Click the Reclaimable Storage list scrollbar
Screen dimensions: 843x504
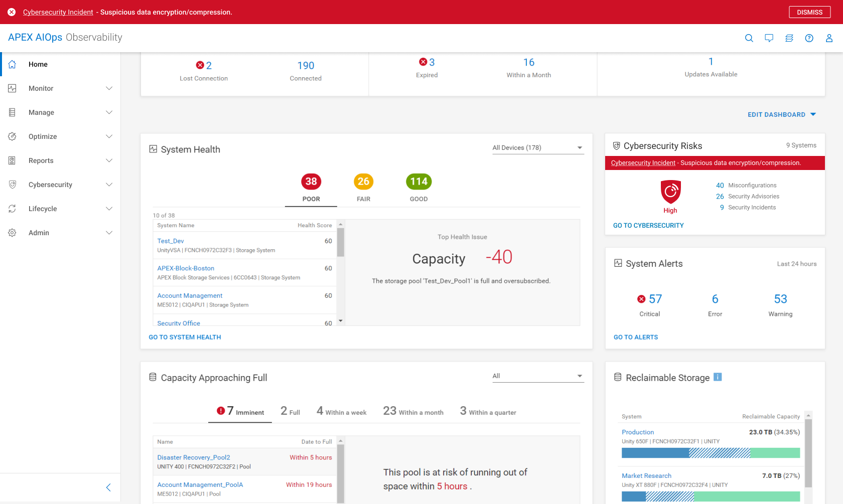(808, 453)
